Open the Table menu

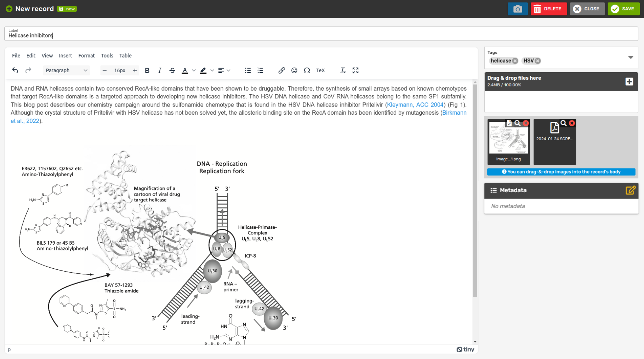(x=125, y=56)
